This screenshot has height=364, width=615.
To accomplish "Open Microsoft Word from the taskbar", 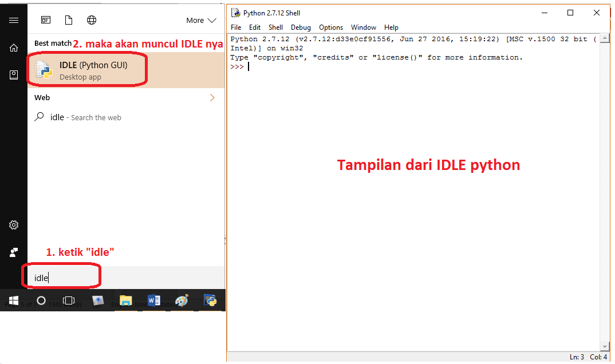I will tap(152, 300).
